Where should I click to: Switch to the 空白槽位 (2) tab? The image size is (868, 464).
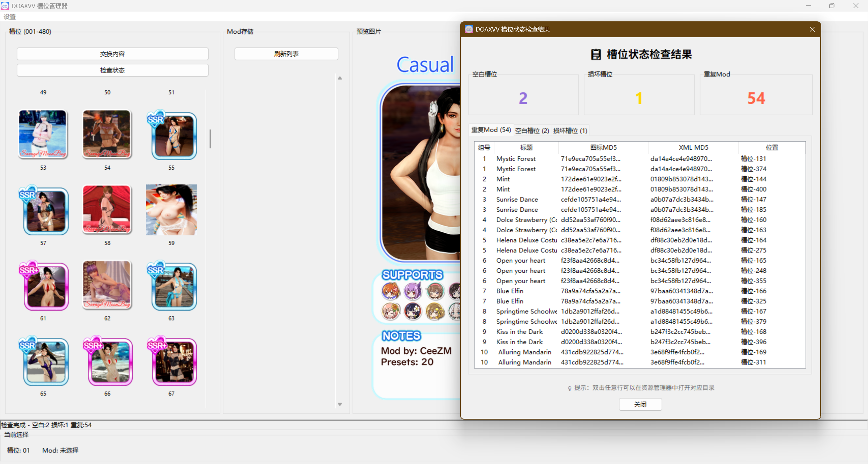tap(532, 131)
